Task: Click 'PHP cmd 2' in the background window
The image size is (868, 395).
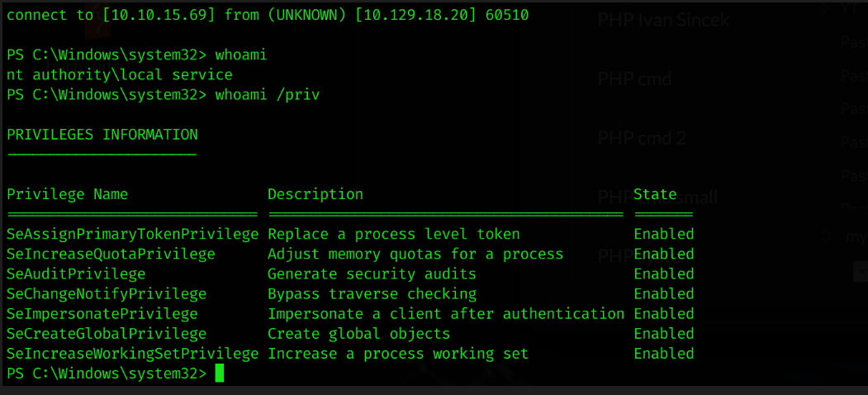Action: (643, 138)
